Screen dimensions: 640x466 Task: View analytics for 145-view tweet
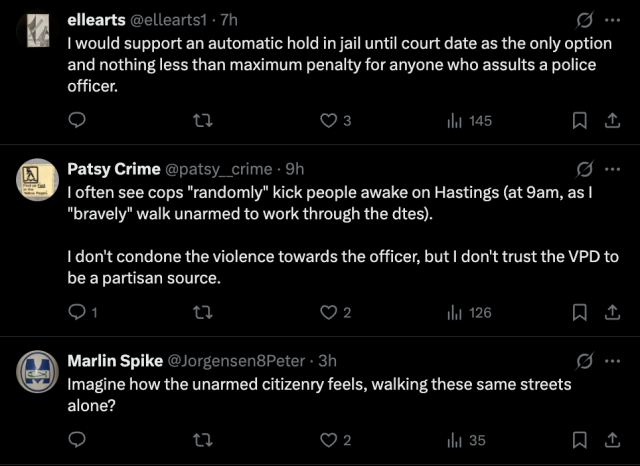[x=469, y=121]
